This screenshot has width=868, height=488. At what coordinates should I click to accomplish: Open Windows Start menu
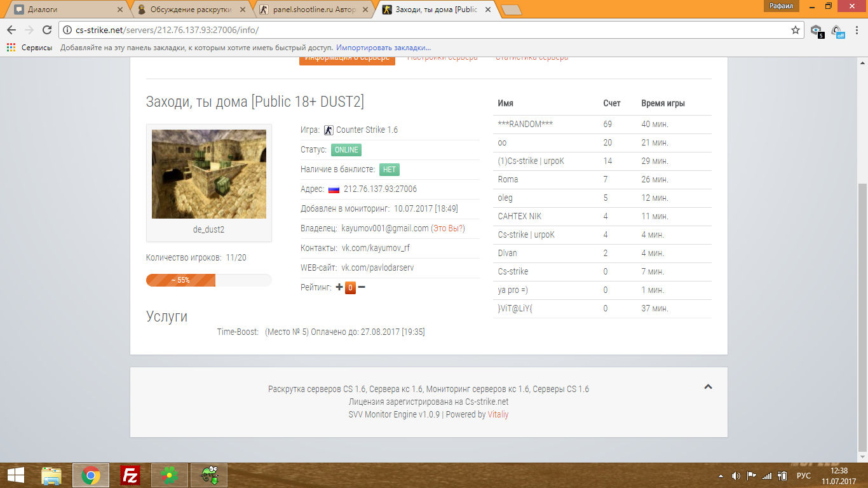pos(15,475)
